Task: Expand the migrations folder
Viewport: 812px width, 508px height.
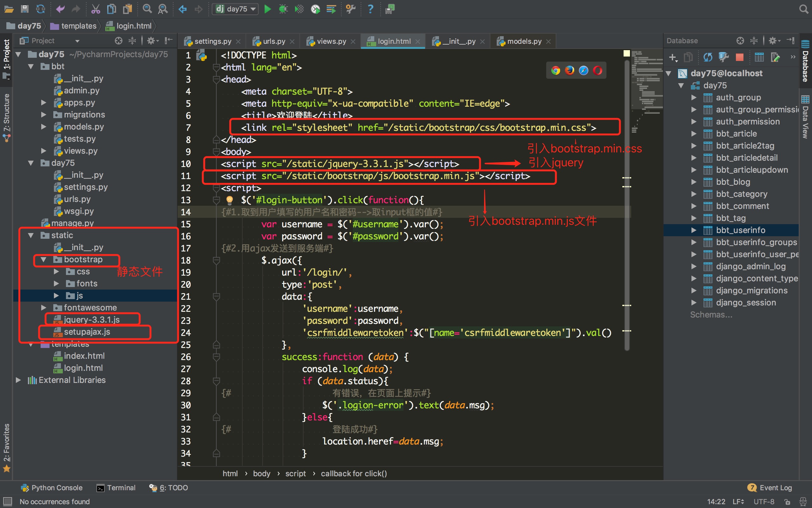Action: pyautogui.click(x=44, y=115)
